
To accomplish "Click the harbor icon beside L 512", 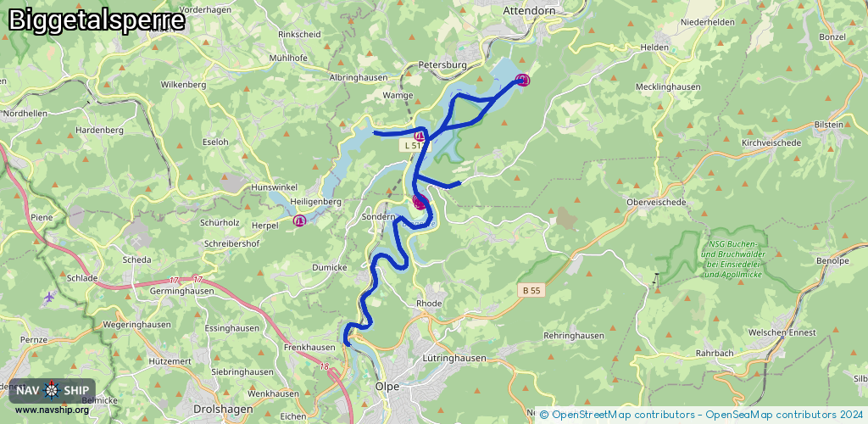I will 420,136.
